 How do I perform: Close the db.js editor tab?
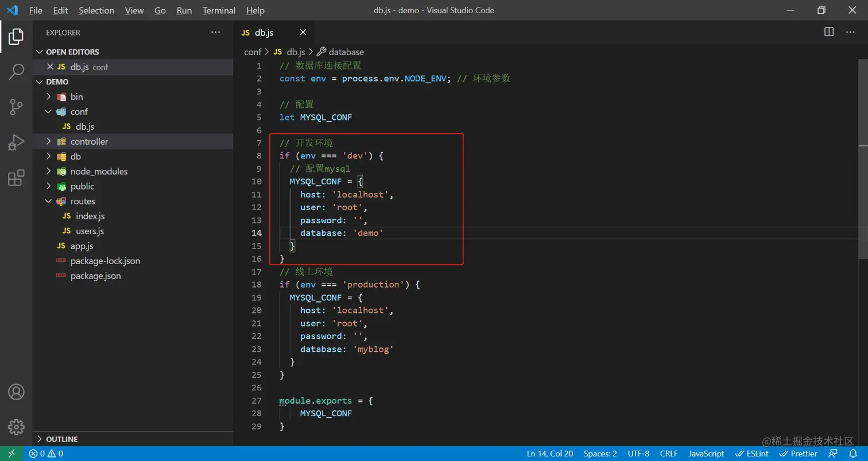[303, 33]
